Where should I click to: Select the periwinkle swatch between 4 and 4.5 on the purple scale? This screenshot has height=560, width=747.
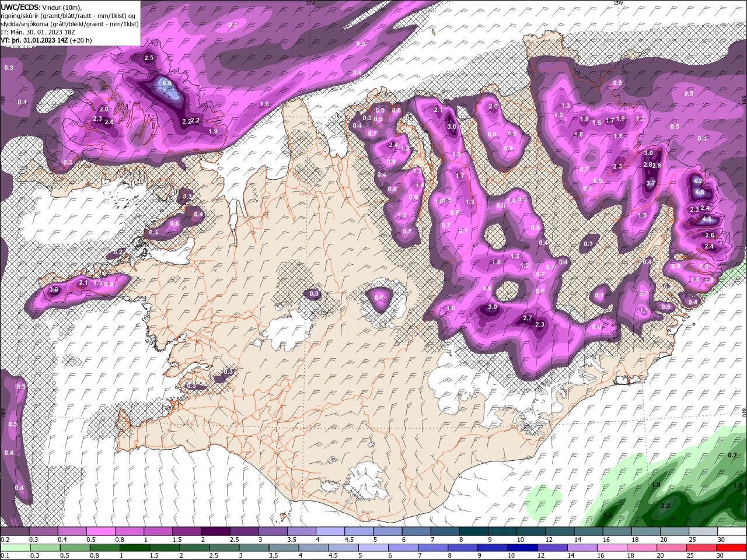pyautogui.click(x=330, y=531)
